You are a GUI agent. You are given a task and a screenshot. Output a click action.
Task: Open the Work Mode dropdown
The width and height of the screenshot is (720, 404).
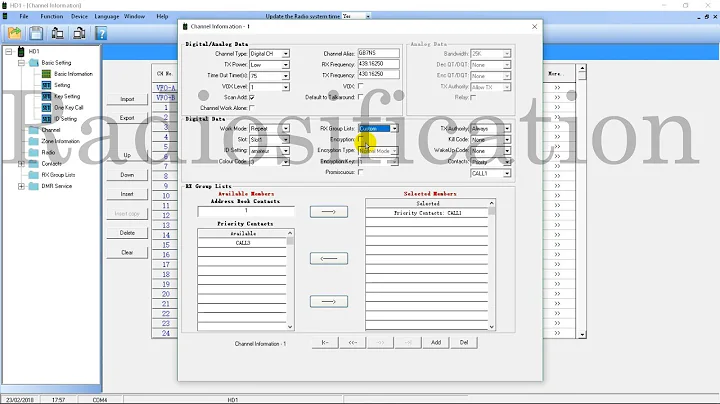286,129
